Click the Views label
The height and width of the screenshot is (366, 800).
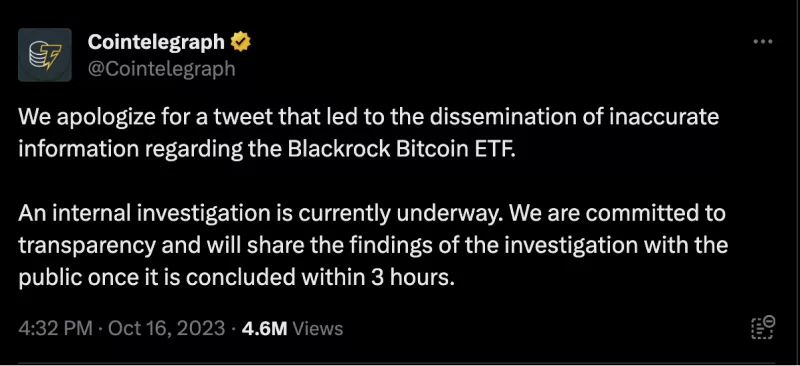[318, 328]
